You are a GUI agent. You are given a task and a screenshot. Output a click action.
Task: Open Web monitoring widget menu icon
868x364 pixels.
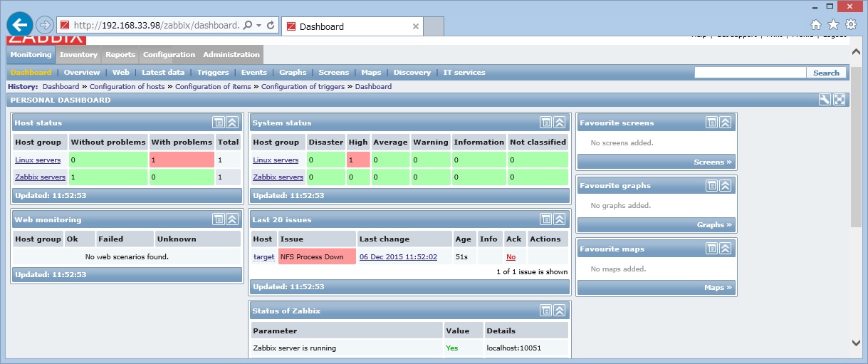(219, 219)
